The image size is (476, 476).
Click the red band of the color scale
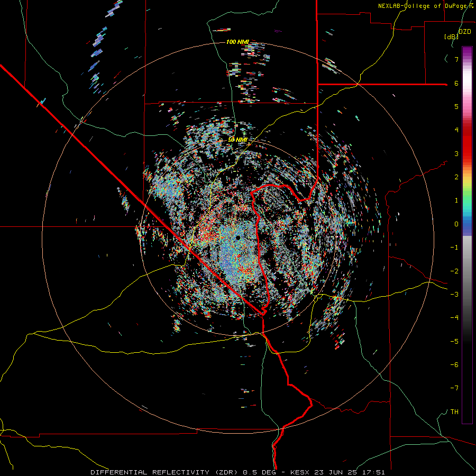(467, 146)
